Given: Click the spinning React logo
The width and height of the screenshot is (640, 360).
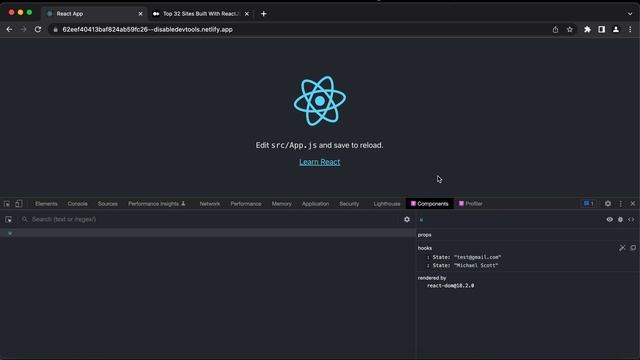Looking at the screenshot, I should pos(320,101).
